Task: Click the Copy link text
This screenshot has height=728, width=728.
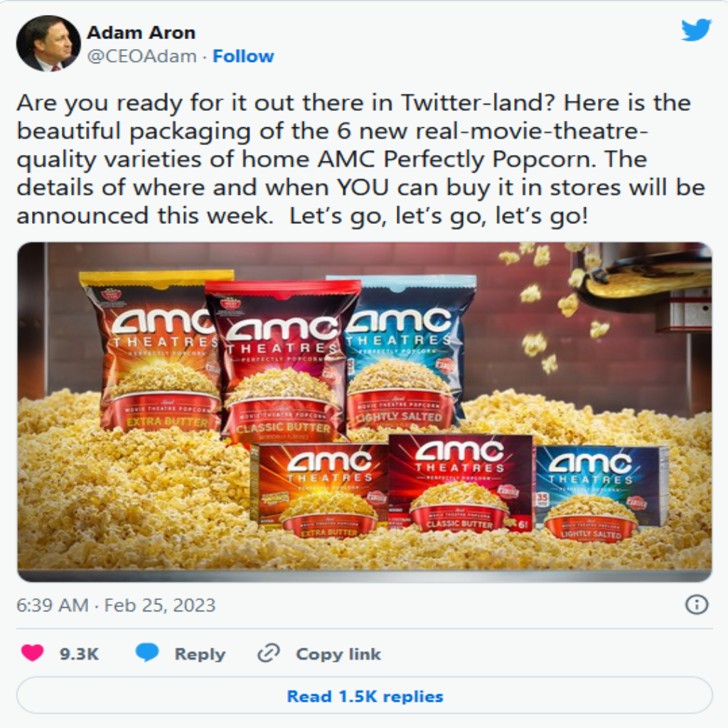Action: (338, 654)
